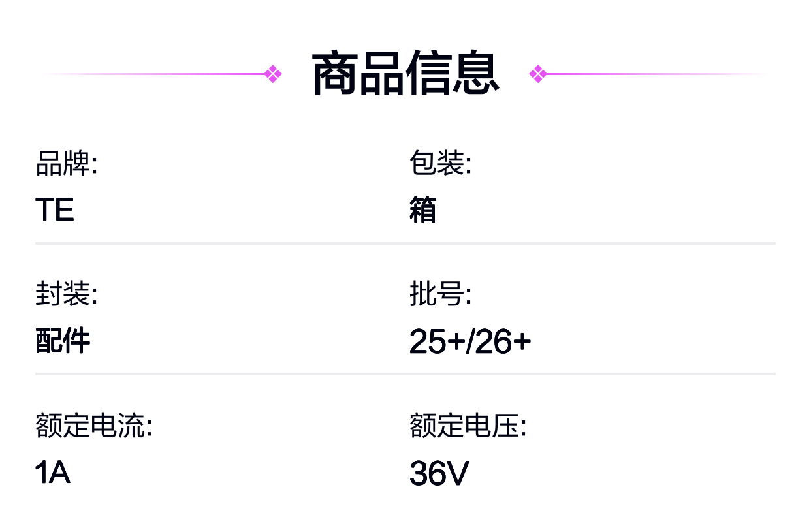
Task: Click the gray divider below 配件 row
Action: [405, 374]
